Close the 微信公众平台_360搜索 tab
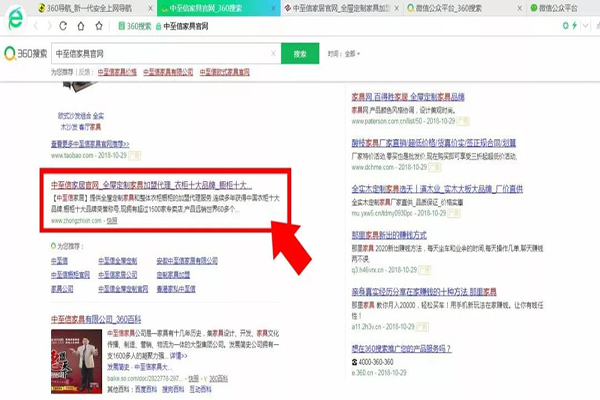This screenshot has width=600, height=400. pyautogui.click(x=520, y=8)
